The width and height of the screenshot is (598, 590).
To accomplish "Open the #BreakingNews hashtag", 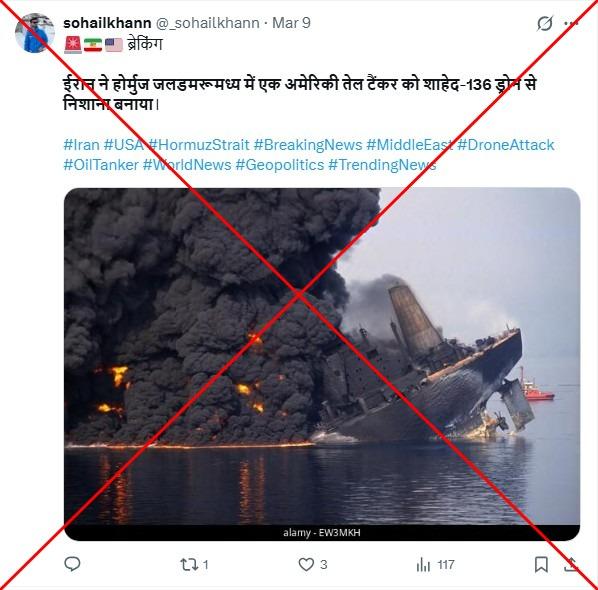I will pyautogui.click(x=308, y=145).
